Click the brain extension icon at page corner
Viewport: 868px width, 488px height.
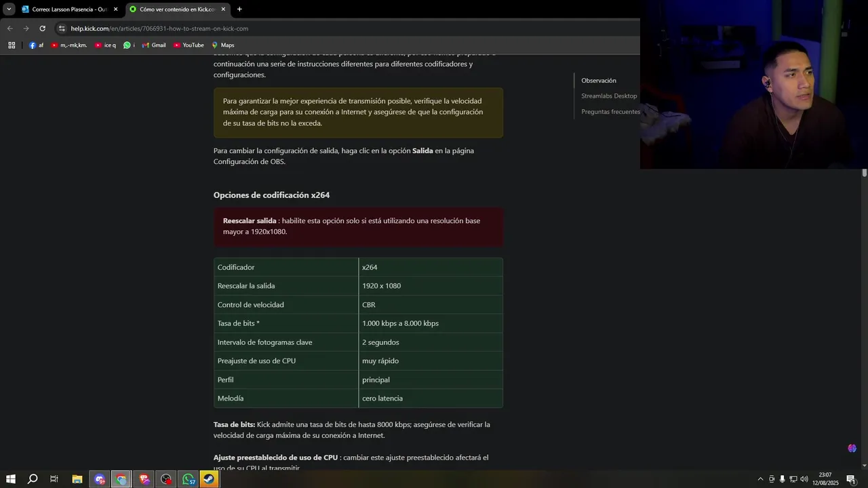click(x=852, y=448)
